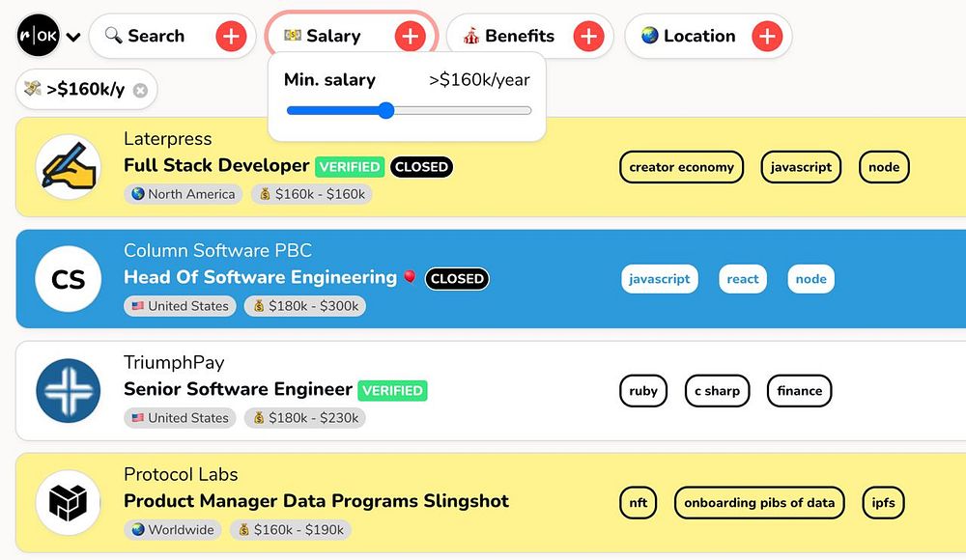966x560 pixels.
Task: Select the node tag on the Laterpress job
Action: click(x=884, y=167)
